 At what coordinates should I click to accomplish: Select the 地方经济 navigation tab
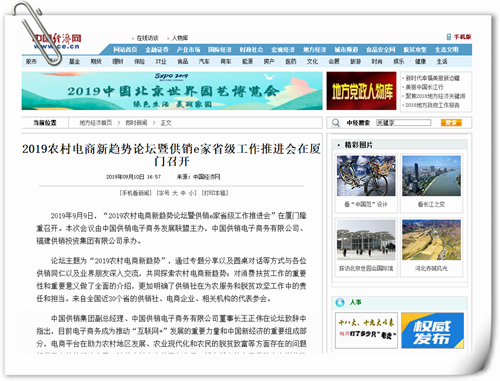[314, 50]
